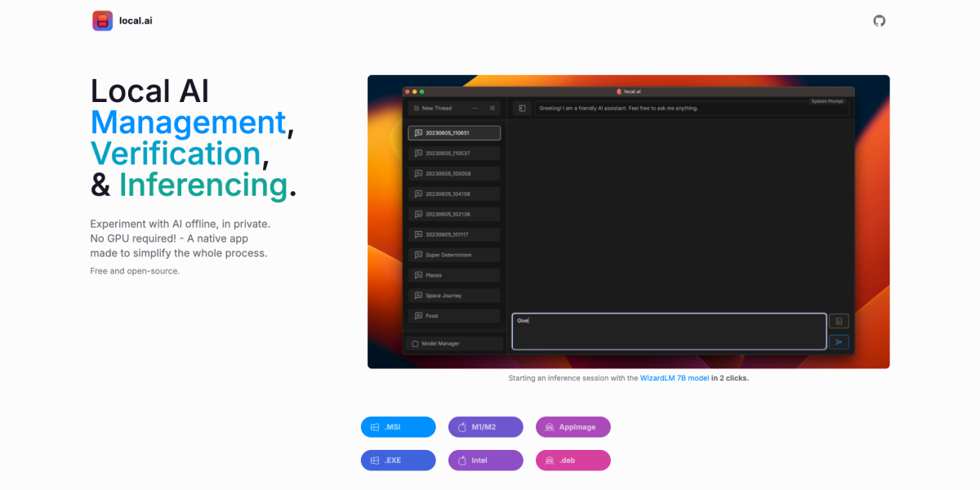Download the Linux .deb package
980x490 pixels.
(x=573, y=461)
